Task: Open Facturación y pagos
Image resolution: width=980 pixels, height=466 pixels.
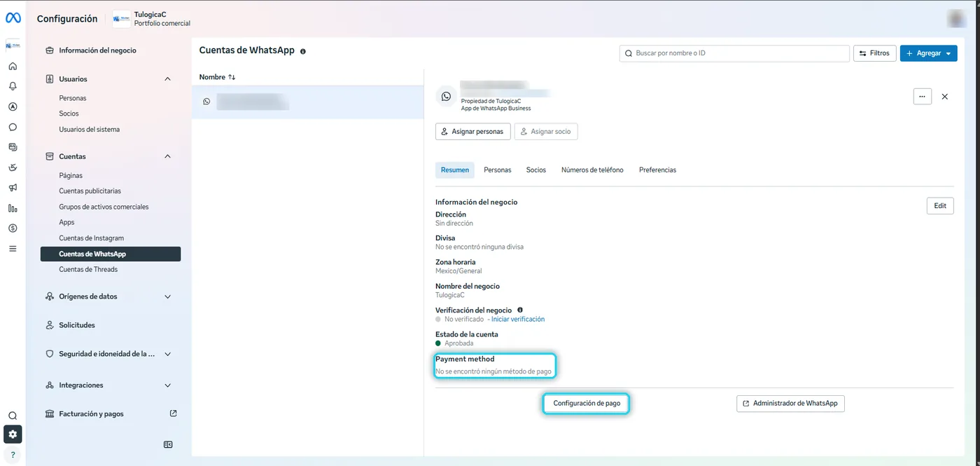Action: click(x=91, y=414)
